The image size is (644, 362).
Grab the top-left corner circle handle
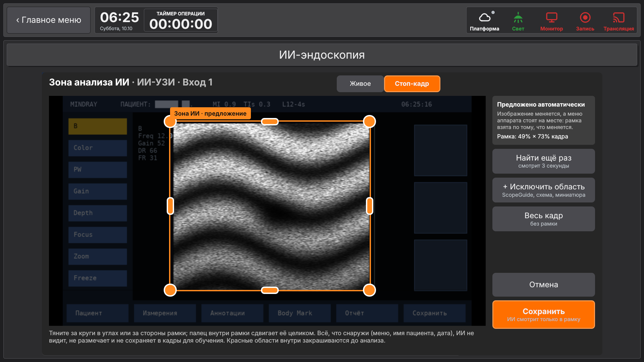click(x=170, y=121)
